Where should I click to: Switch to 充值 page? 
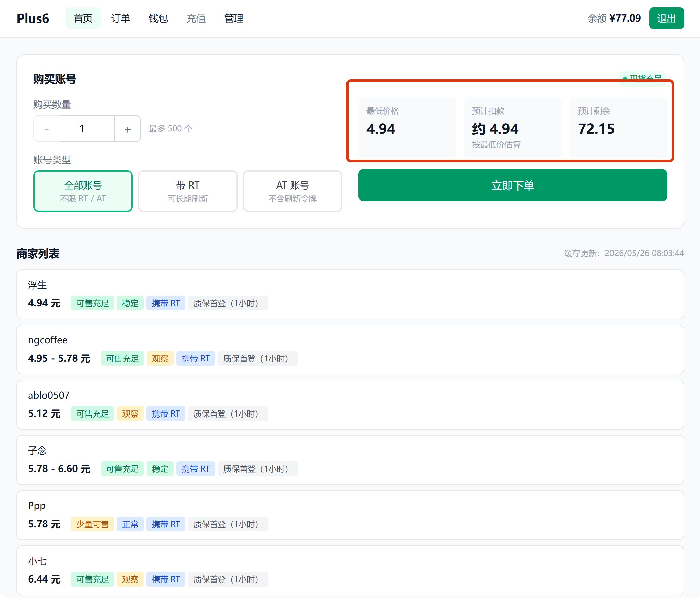click(x=196, y=18)
